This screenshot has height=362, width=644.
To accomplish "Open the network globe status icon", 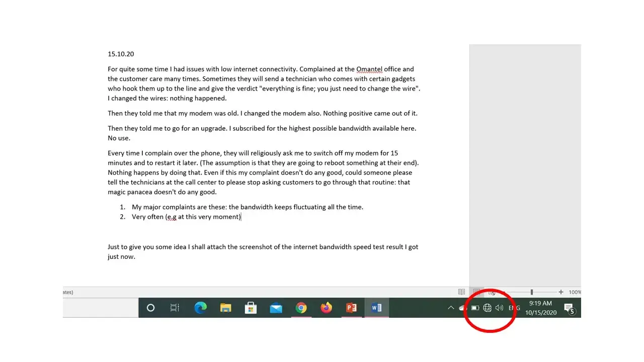I will pyautogui.click(x=487, y=308).
